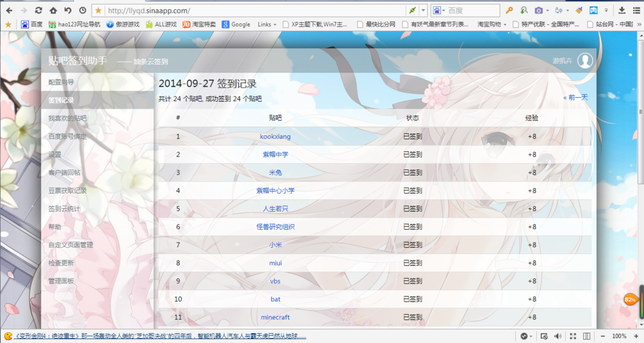This screenshot has height=343, width=644.
Task: Open 设置 in the sidebar
Action: point(97,154)
